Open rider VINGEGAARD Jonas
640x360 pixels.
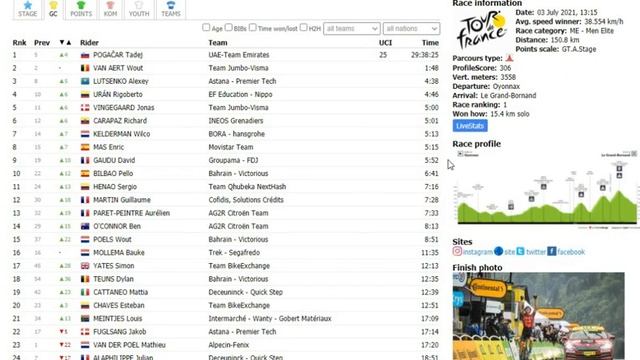click(x=124, y=107)
